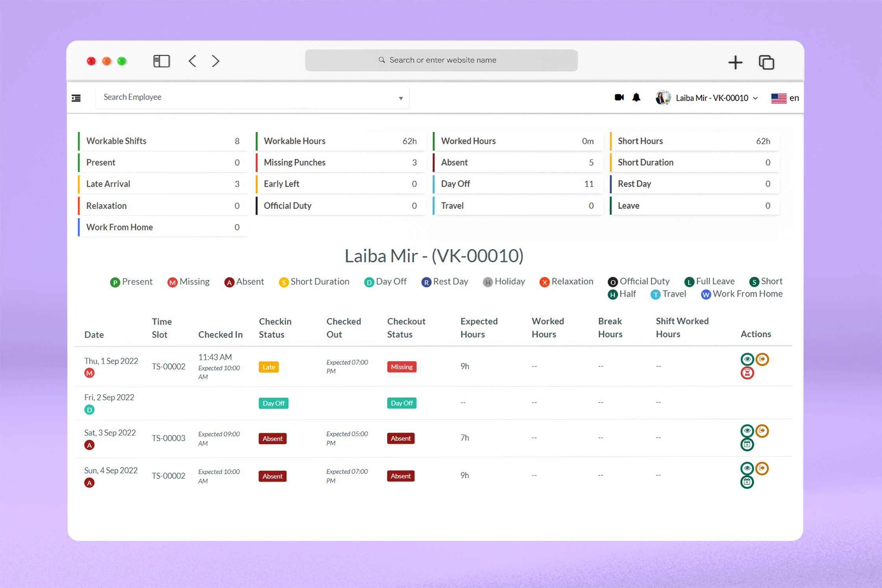View details eye icon for Sat 3 Sep
This screenshot has height=588, width=882.
747,431
